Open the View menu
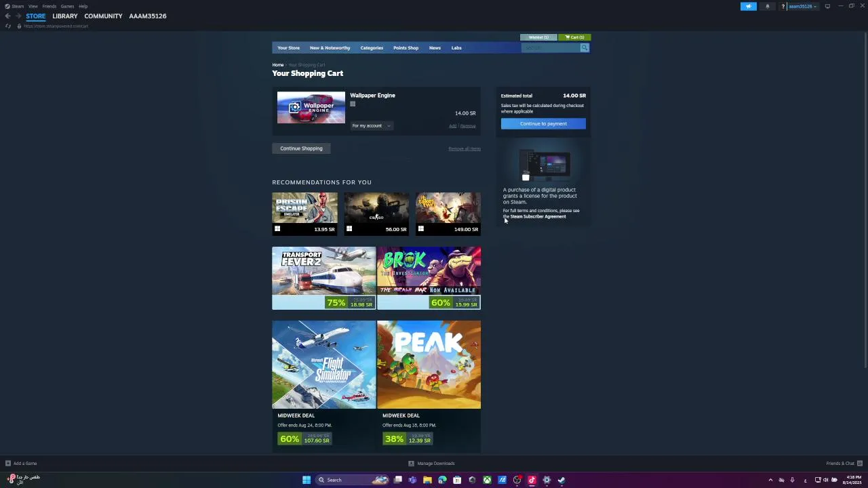The width and height of the screenshot is (868, 488). pos(33,6)
